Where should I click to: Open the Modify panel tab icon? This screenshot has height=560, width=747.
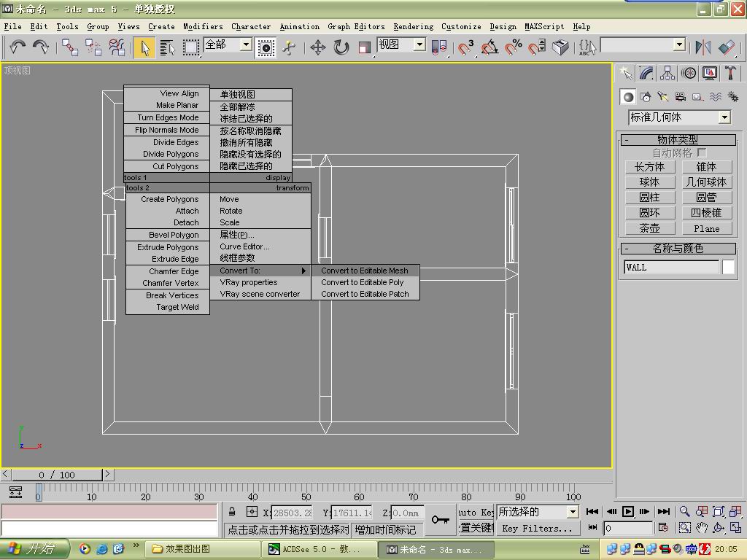(646, 73)
